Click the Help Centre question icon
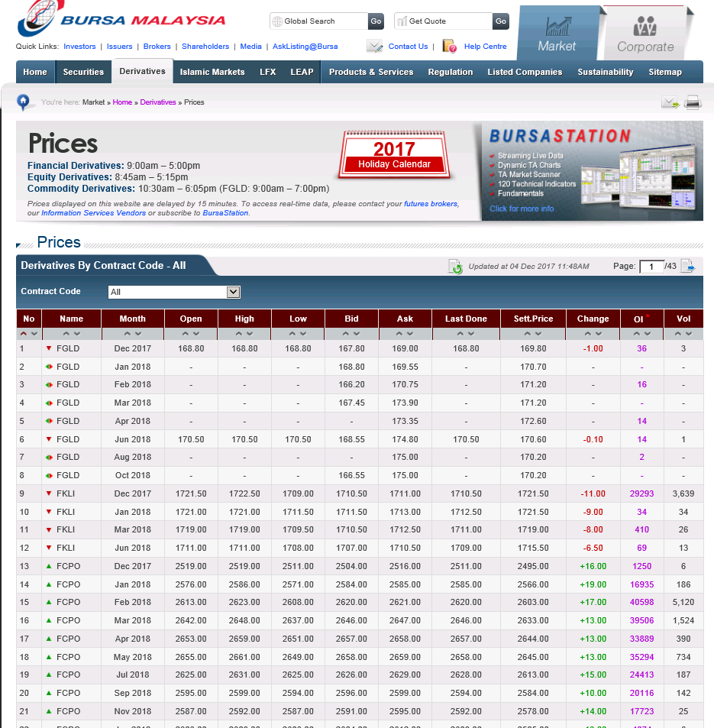714x728 pixels. tap(449, 46)
